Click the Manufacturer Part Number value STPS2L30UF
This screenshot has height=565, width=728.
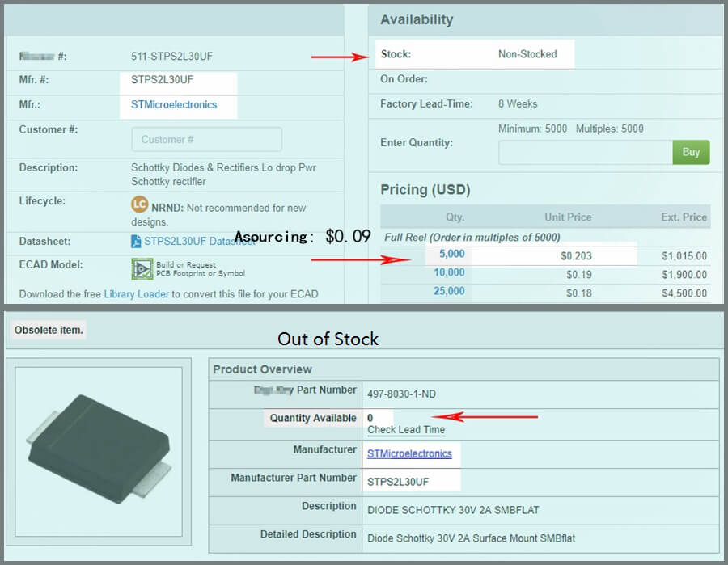pyautogui.click(x=398, y=482)
